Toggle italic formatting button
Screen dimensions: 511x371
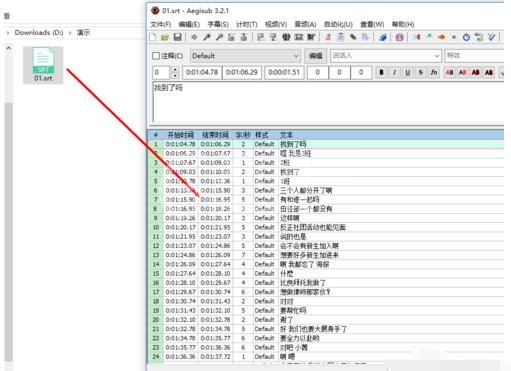point(395,72)
